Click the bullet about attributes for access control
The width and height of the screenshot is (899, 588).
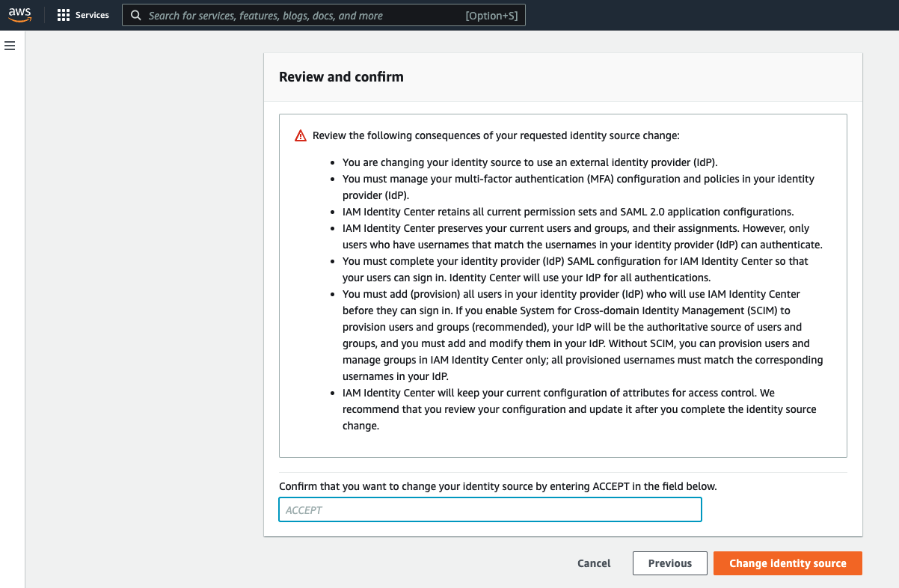pyautogui.click(x=580, y=409)
